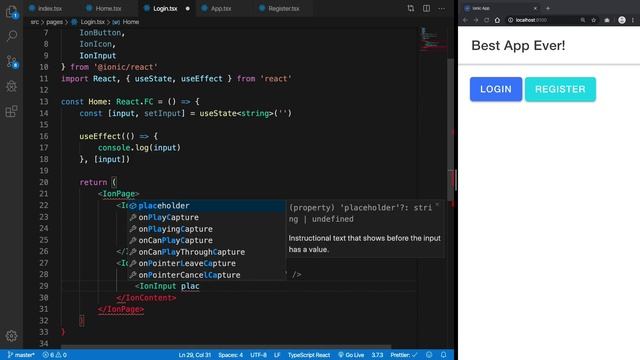Open the Explorer view in the activity bar
The width and height of the screenshot is (640, 360).
click(x=11, y=12)
